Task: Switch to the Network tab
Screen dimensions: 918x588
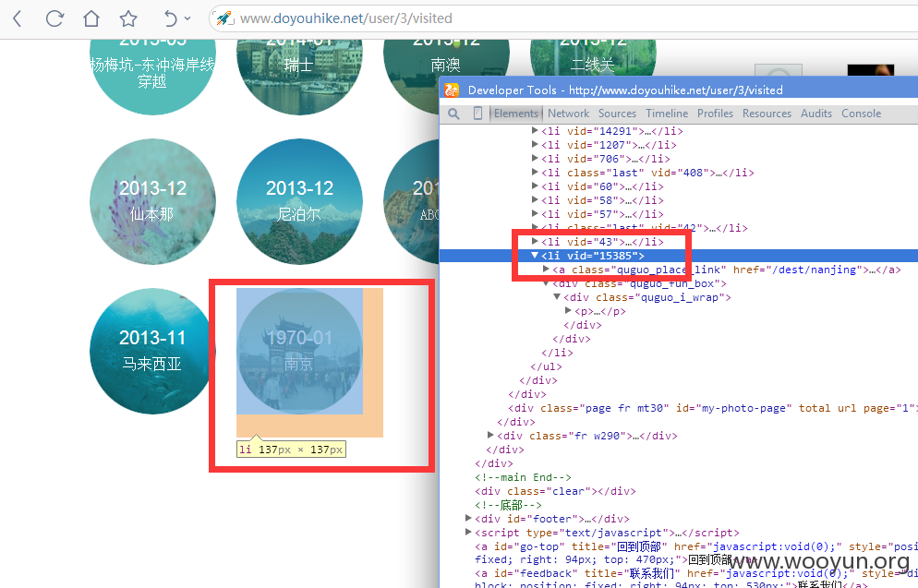Action: 569,114
